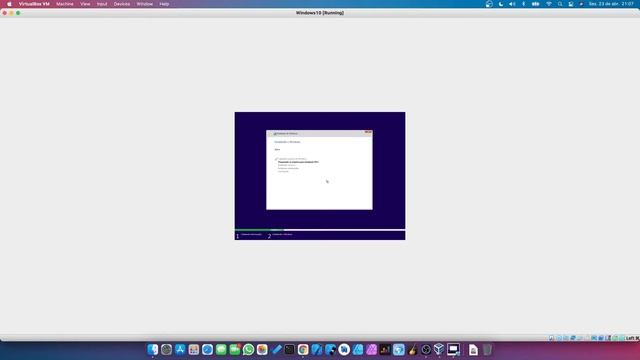Close the Windows Setup dialog in the VM
Image resolution: width=640 pixels, height=360 pixels.
pyautogui.click(x=370, y=132)
